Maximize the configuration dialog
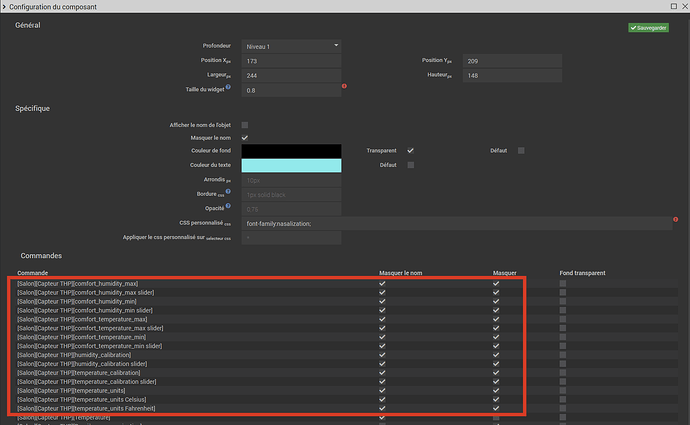The width and height of the screenshot is (690, 425). (x=674, y=6)
